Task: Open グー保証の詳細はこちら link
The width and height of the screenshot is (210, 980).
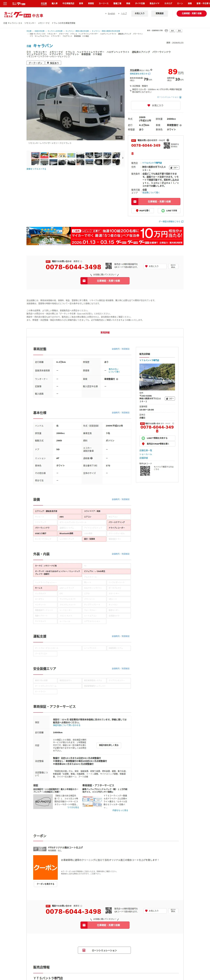Action: [x=171, y=221]
